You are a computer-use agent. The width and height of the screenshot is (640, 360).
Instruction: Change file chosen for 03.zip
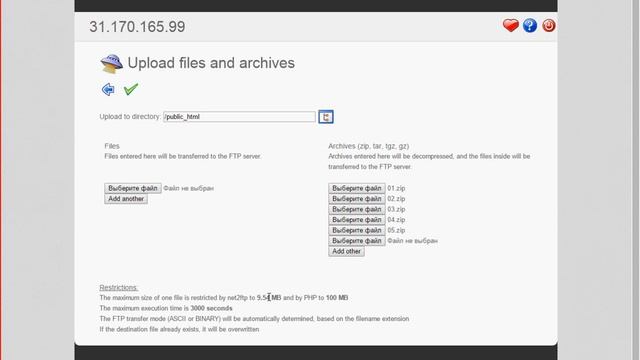click(357, 209)
